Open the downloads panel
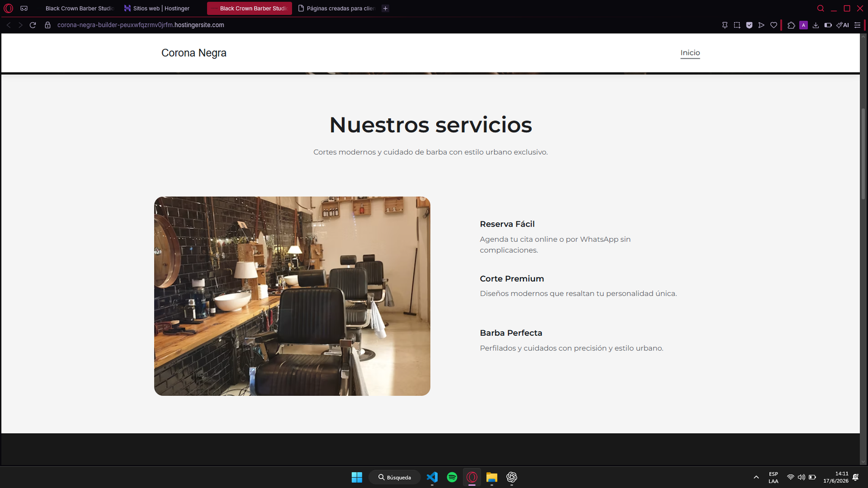Screen dimensions: 868x488 coord(815,25)
